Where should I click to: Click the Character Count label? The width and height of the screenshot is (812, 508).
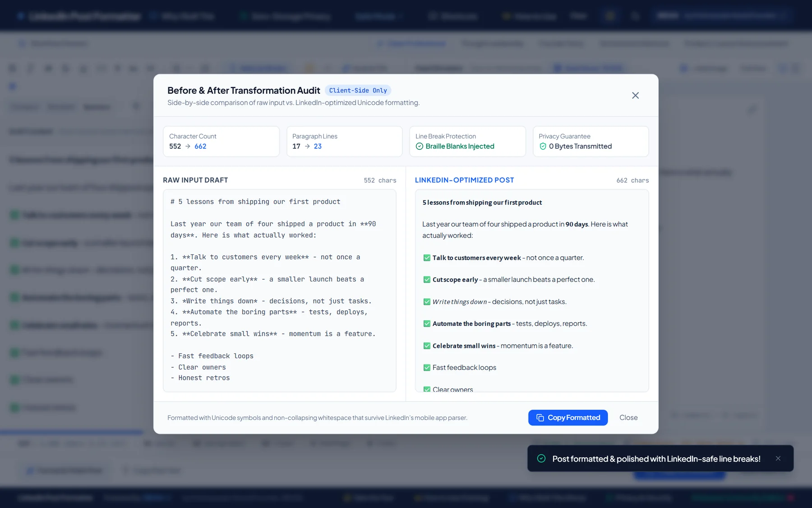193,136
